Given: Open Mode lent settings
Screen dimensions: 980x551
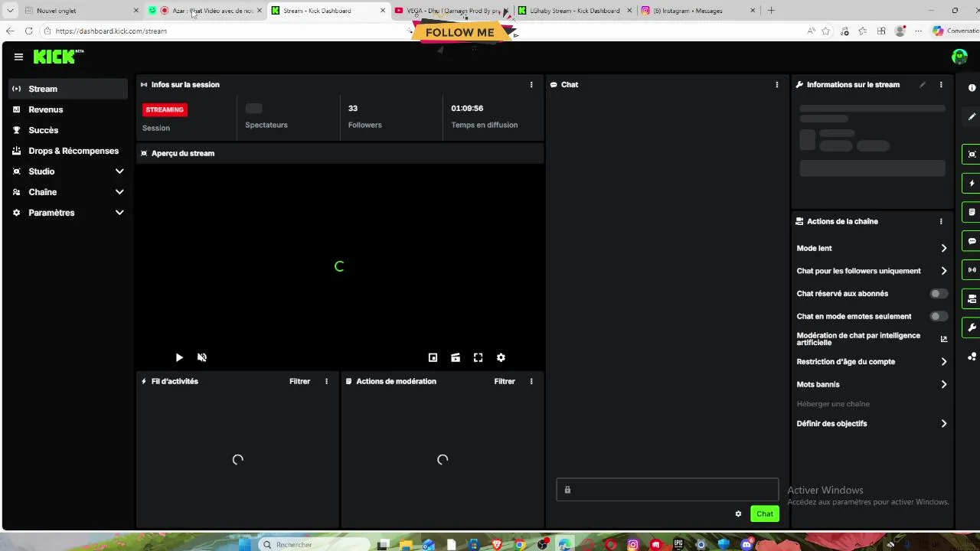Looking at the screenshot, I should pyautogui.click(x=872, y=248).
